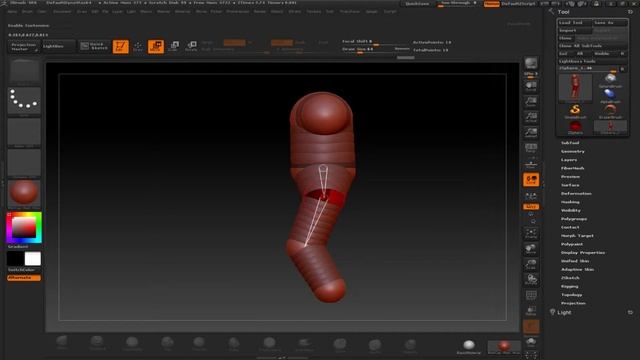This screenshot has height=360, width=640.
Task: Toggle top-shelf Scale mode button
Action: (x=174, y=46)
